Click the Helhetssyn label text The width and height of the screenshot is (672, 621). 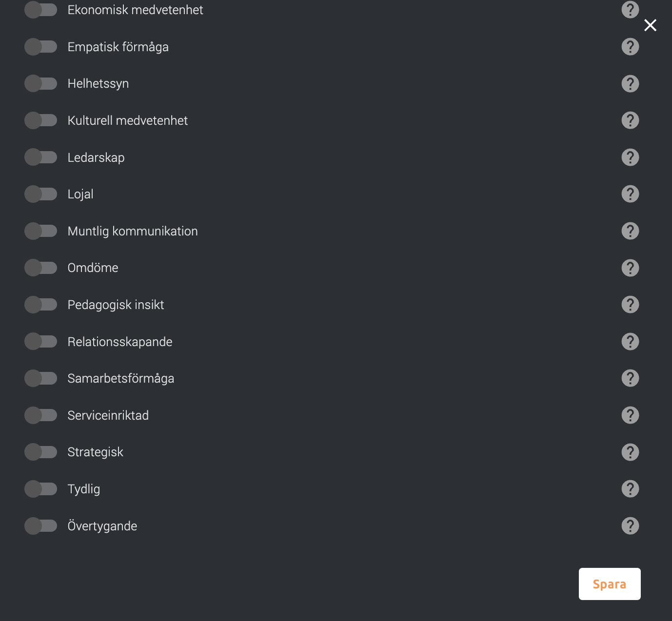98,83
